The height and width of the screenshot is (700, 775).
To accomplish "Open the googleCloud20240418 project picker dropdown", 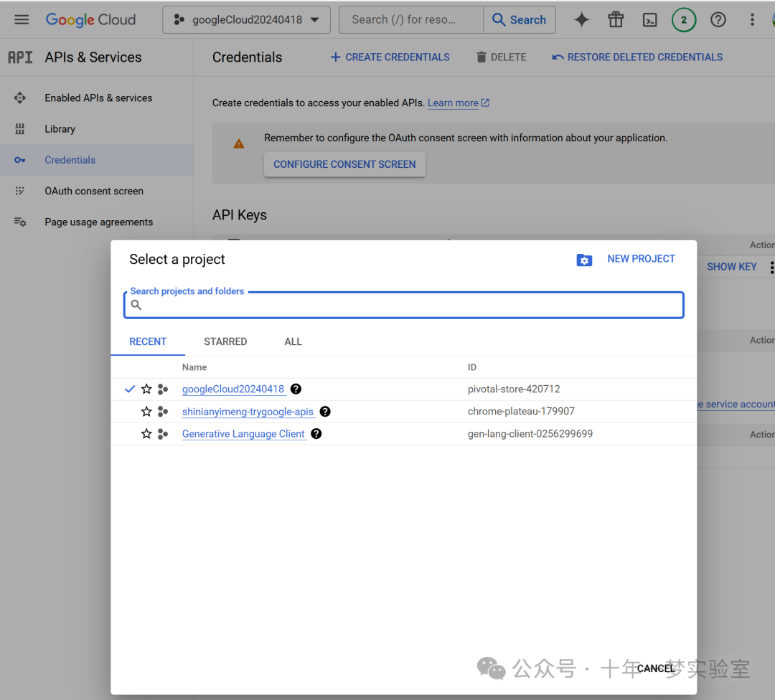I will click(x=246, y=20).
